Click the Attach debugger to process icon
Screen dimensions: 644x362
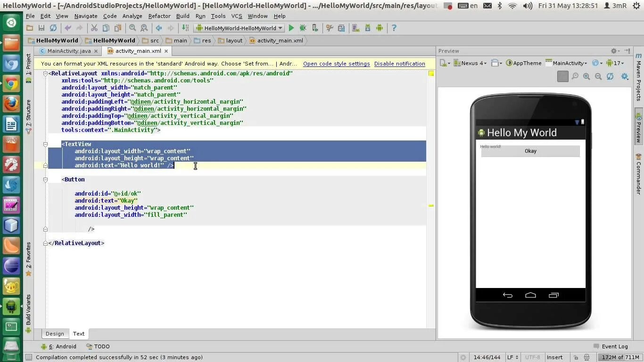[x=315, y=28]
